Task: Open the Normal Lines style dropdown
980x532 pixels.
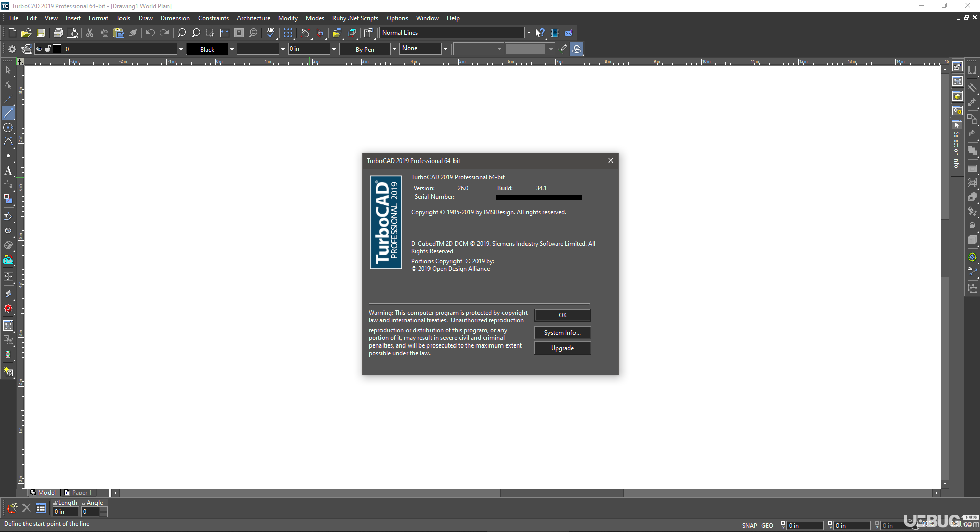Action: [529, 33]
